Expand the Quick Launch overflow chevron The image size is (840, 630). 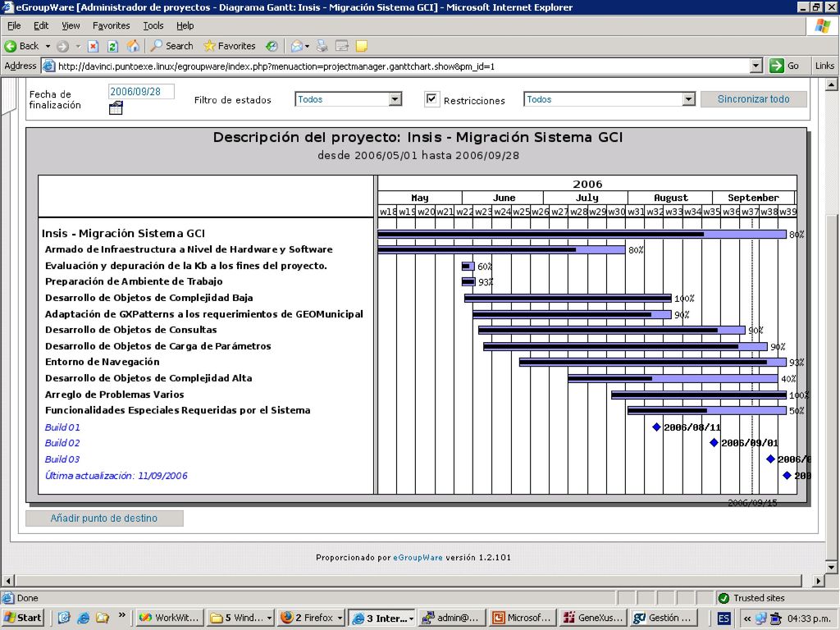coord(122,615)
